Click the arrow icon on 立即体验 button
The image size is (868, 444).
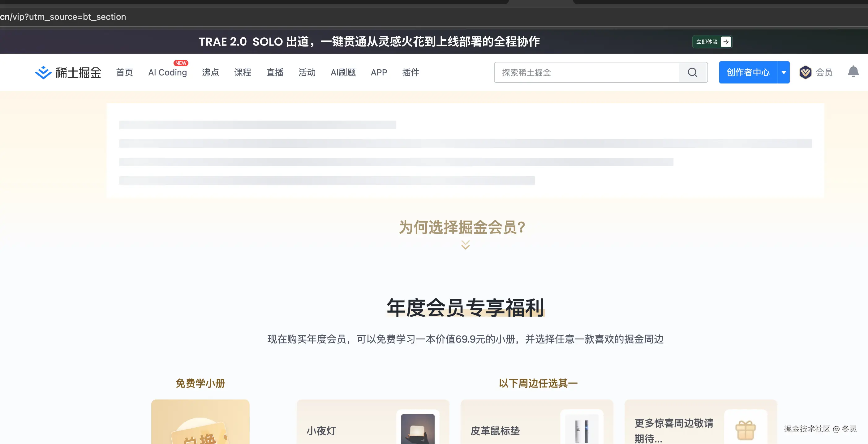pos(726,41)
